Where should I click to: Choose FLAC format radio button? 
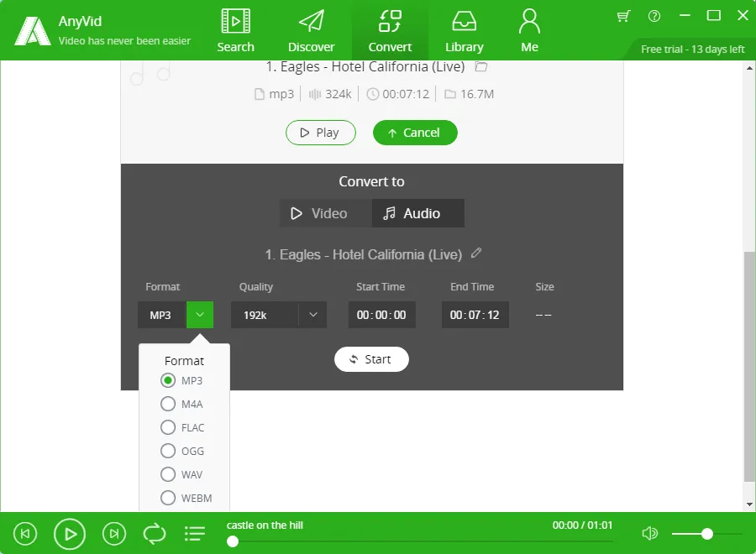point(168,427)
